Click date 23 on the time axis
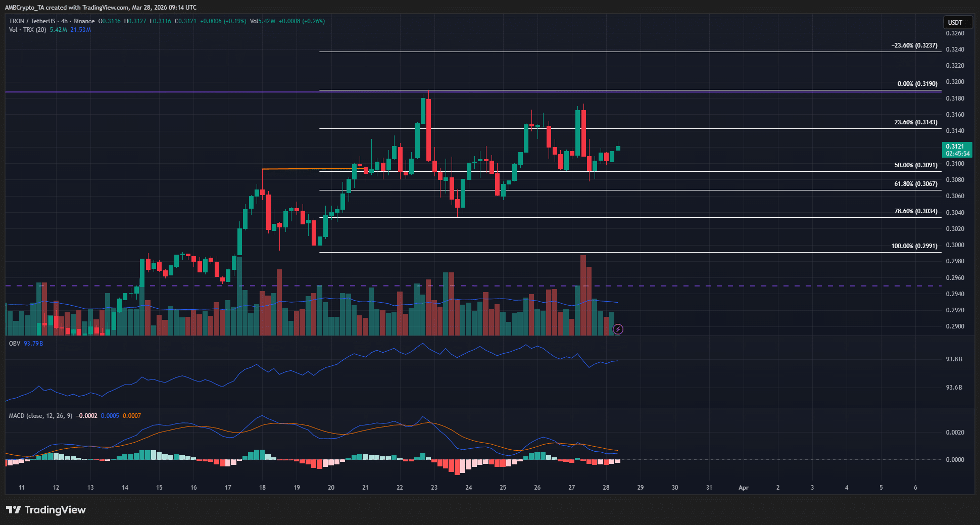Screen dimensions: 980x525 tap(434, 488)
